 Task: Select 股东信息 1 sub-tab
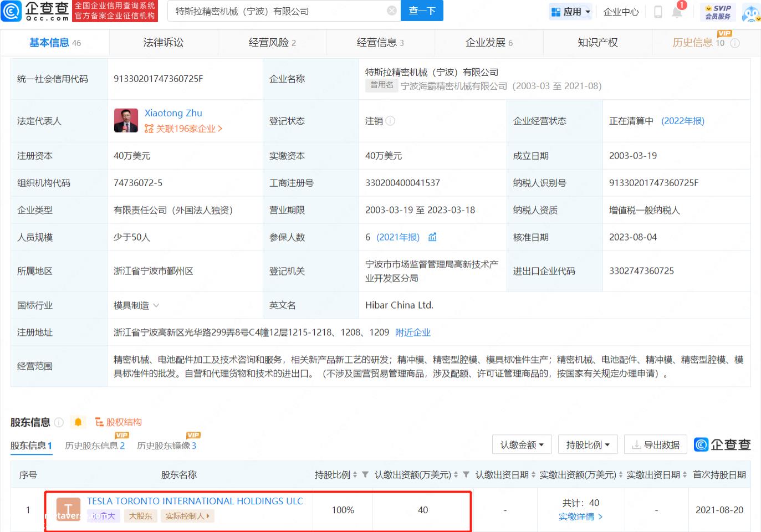[31, 446]
